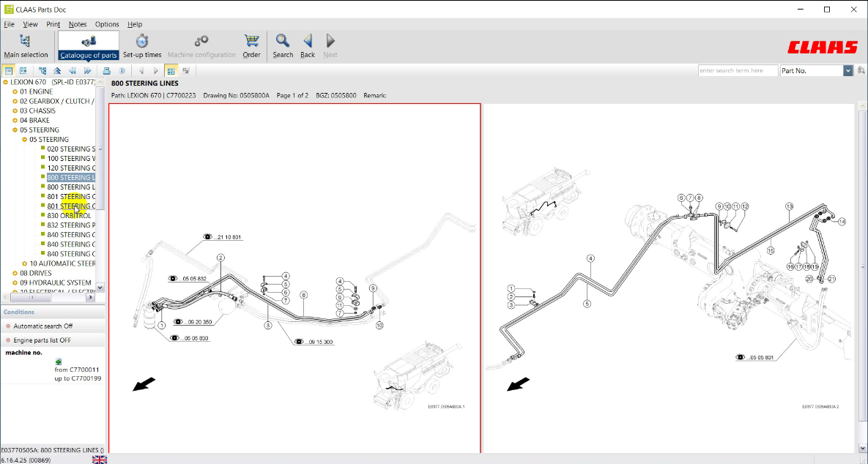Toggle the navigation tree panel icon
The image size is (868, 464).
8,71
